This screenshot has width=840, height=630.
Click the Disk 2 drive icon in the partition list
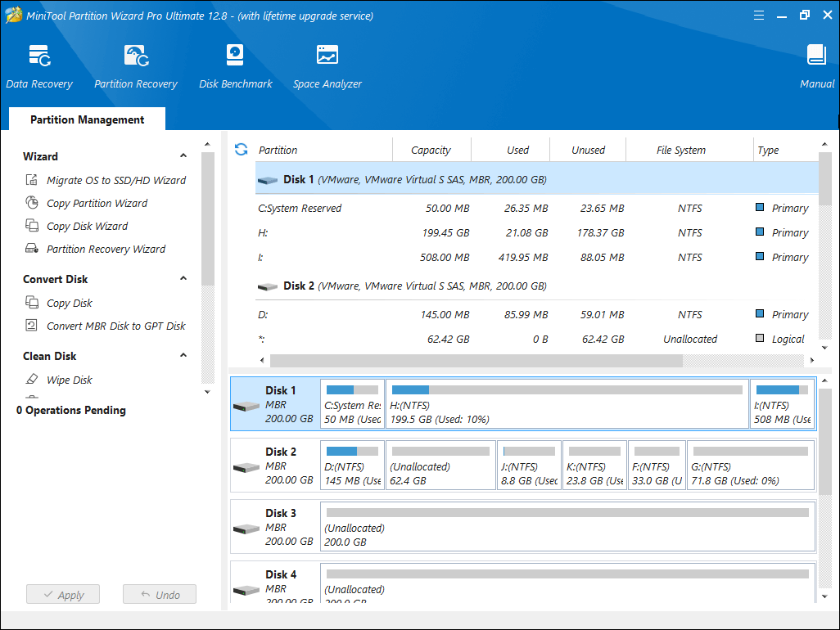pos(268,287)
